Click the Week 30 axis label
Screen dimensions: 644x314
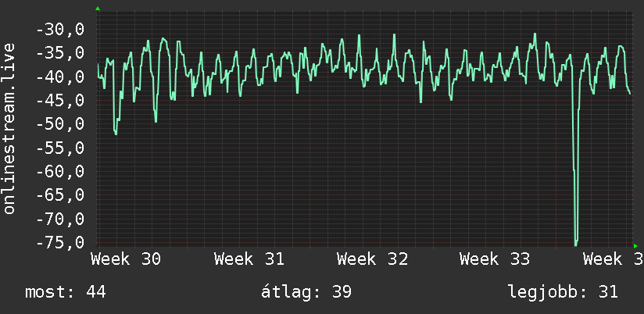point(126,259)
